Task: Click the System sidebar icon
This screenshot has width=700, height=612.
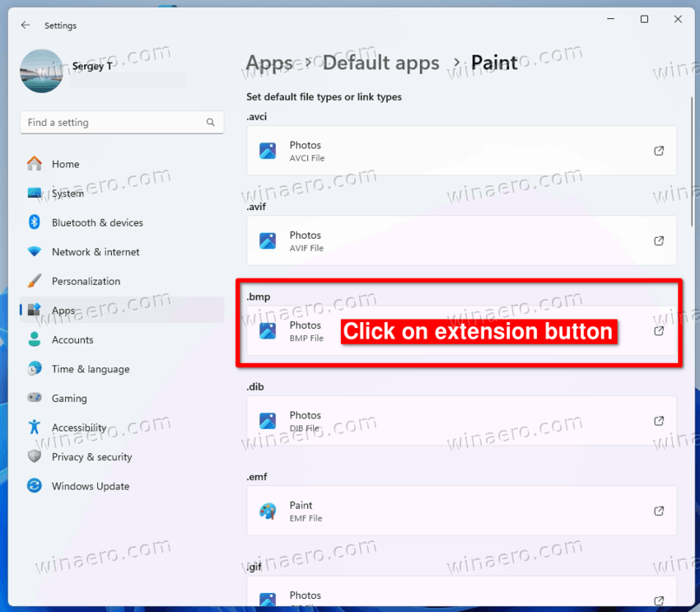Action: pyautogui.click(x=35, y=193)
